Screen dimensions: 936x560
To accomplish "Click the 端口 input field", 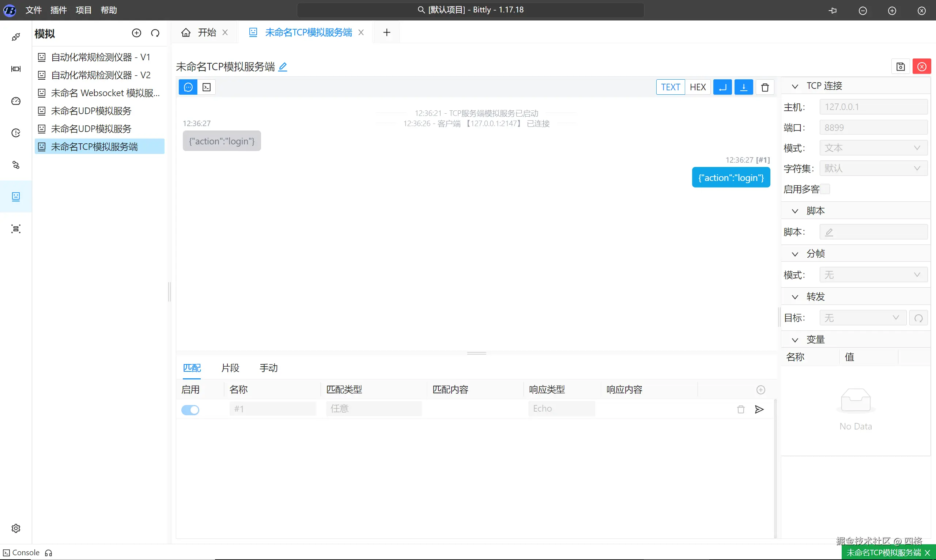I will point(873,128).
